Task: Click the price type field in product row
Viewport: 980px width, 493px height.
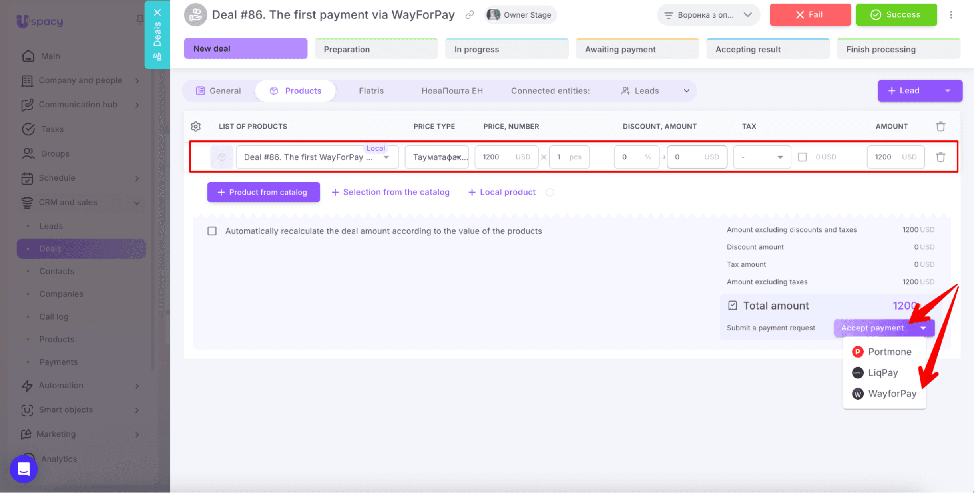Action: (x=436, y=157)
